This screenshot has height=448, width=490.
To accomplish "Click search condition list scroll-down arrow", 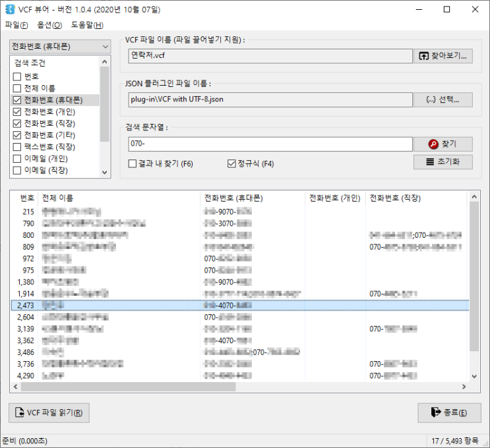I will click(x=105, y=173).
